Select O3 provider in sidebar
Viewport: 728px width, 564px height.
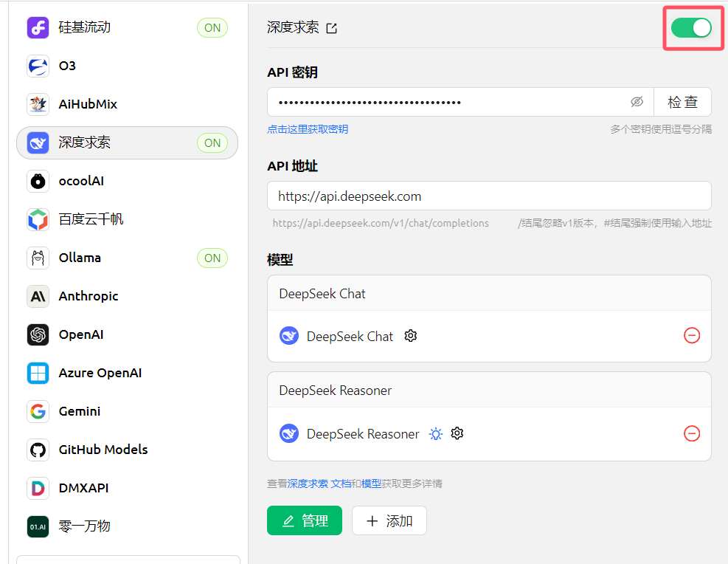pyautogui.click(x=127, y=66)
